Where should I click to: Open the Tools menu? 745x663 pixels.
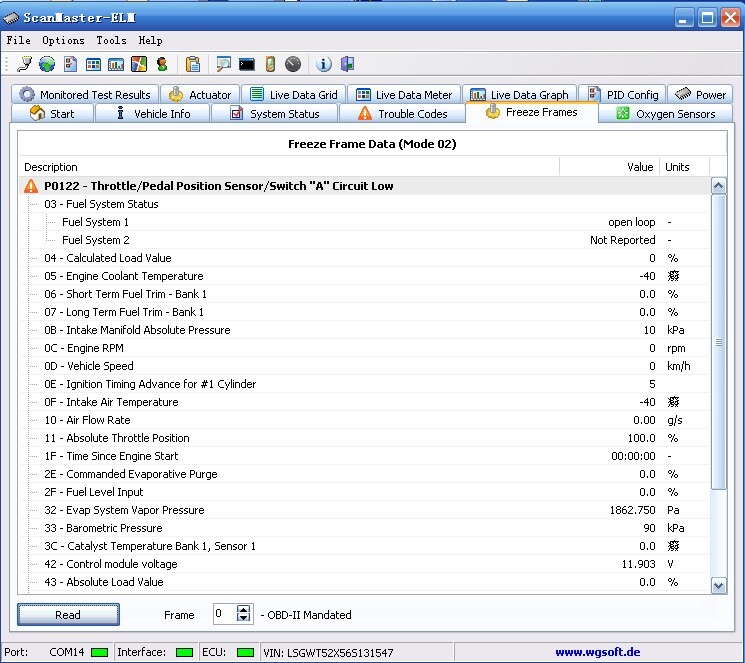(112, 40)
